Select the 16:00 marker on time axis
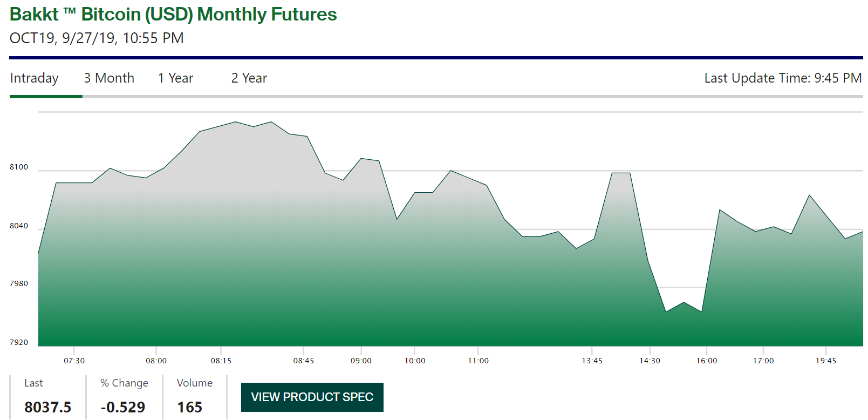The height and width of the screenshot is (420, 868). coord(707,361)
